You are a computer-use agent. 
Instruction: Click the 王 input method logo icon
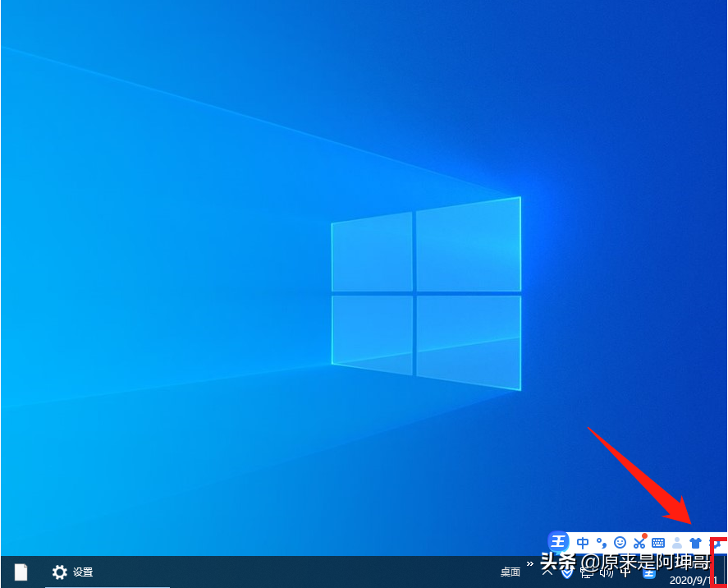pyautogui.click(x=559, y=542)
